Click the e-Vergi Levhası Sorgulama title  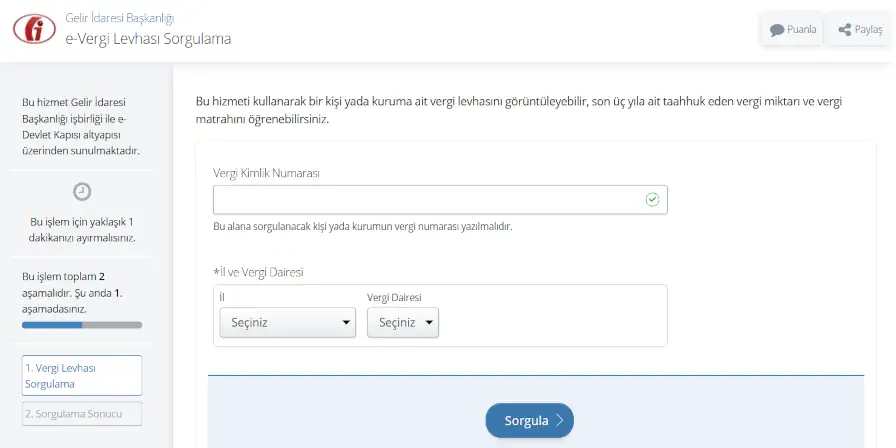click(148, 39)
